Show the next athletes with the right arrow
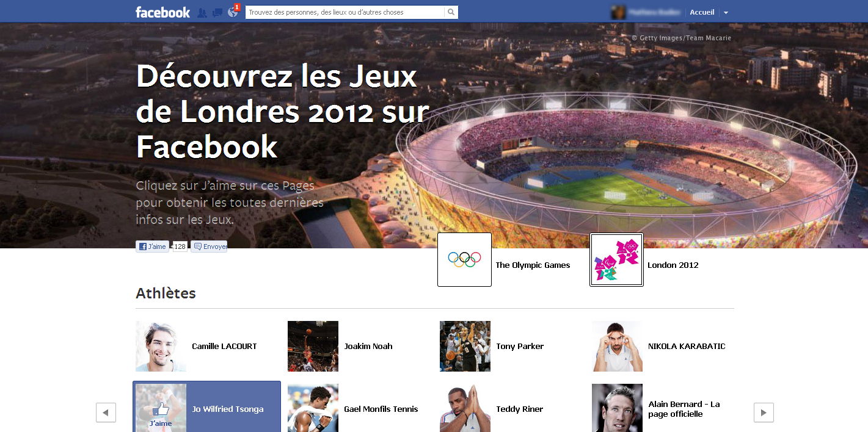868x432 pixels. (764, 412)
